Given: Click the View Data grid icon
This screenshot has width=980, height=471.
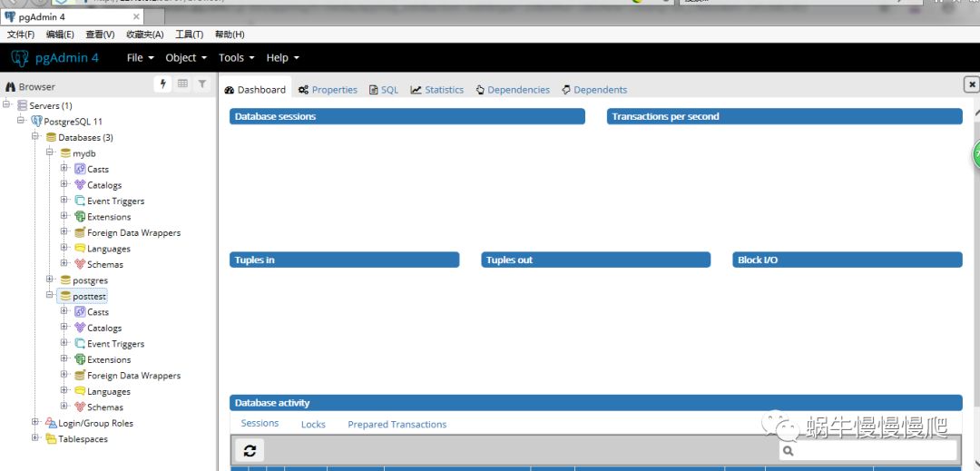Looking at the screenshot, I should (x=182, y=83).
